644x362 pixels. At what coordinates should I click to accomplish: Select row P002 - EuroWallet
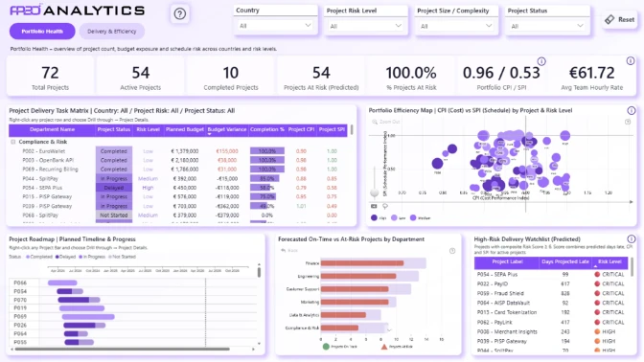[x=178, y=151]
